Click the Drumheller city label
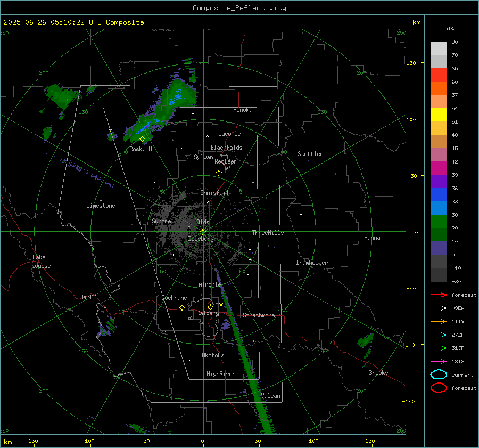The width and height of the screenshot is (479, 448). pyautogui.click(x=312, y=263)
